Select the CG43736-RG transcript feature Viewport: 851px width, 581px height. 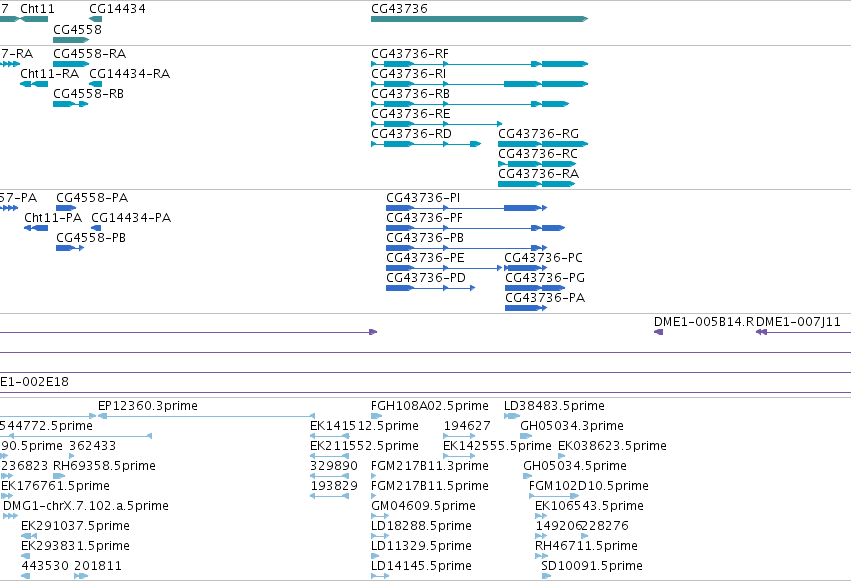[543, 144]
